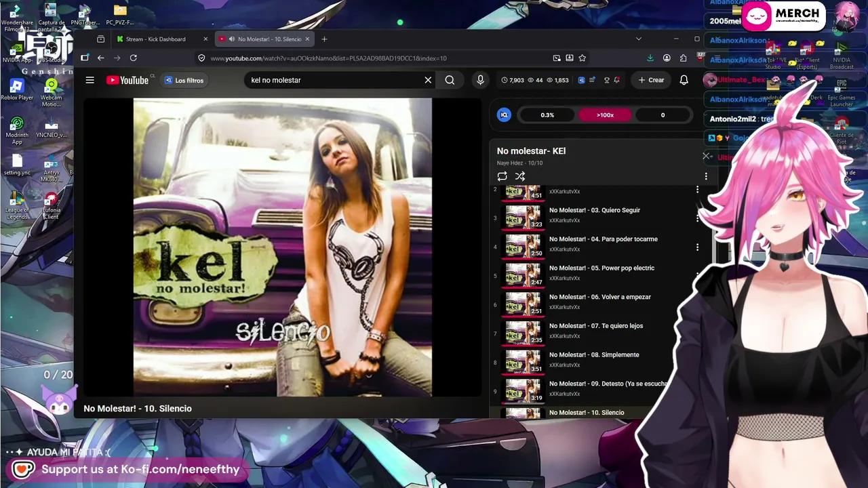Toggle playlist loop
Image resolution: width=868 pixels, height=488 pixels.
[x=502, y=176]
